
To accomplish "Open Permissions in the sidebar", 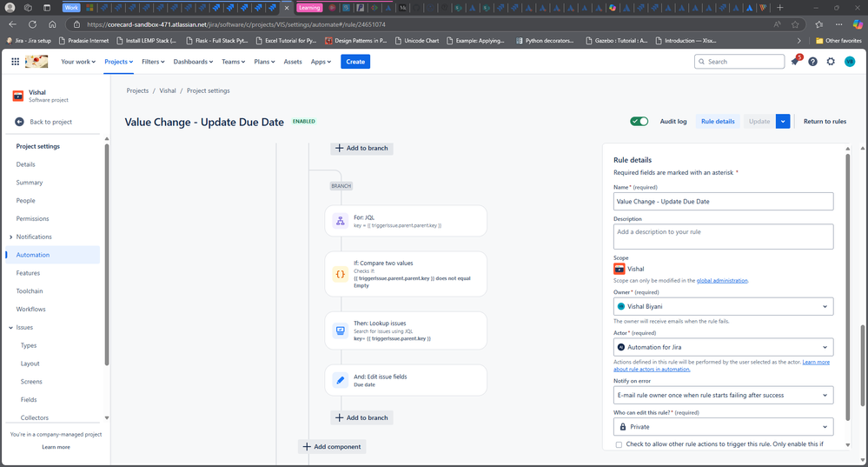I will [x=33, y=219].
